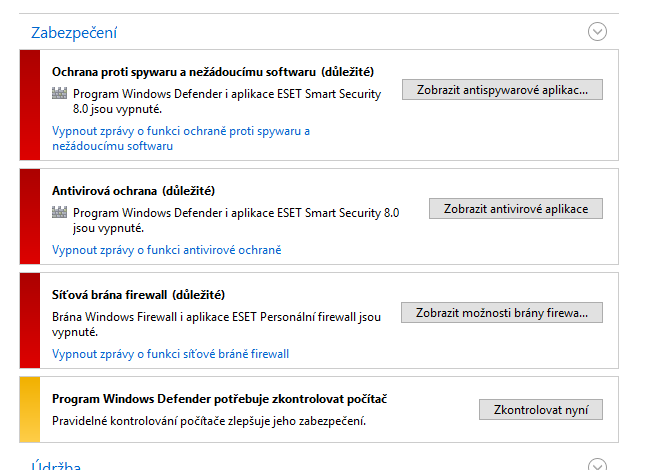
Task: Click red severity bar of spyware warning
Action: [29, 105]
